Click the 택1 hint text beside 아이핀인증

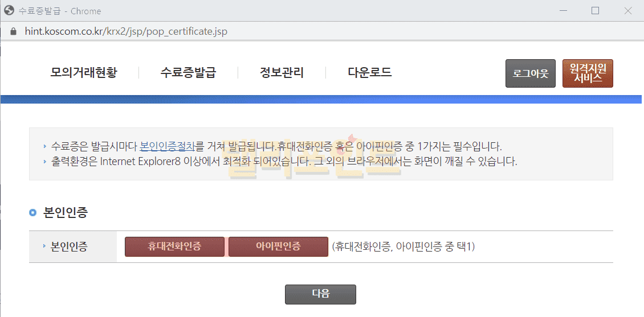click(x=403, y=247)
